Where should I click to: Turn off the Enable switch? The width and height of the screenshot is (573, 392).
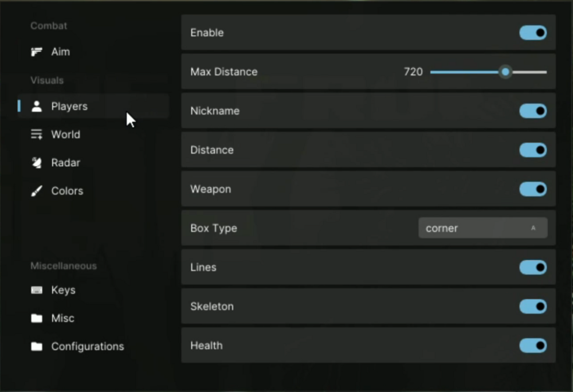(x=533, y=33)
